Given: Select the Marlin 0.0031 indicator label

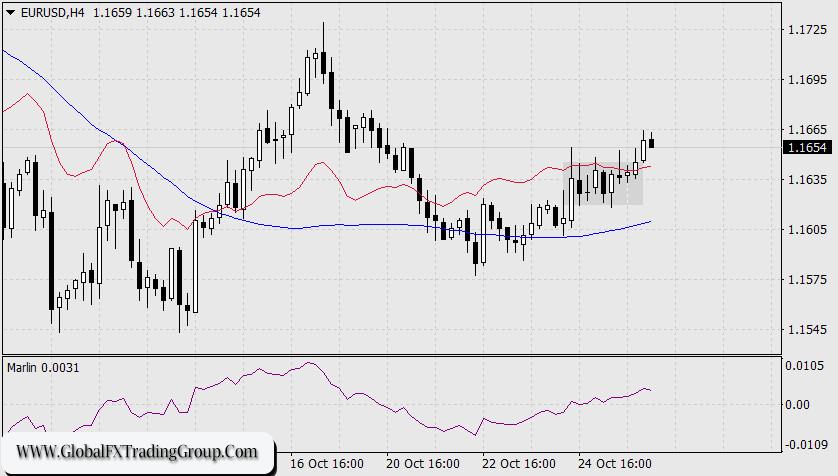Looking at the screenshot, I should click(42, 368).
